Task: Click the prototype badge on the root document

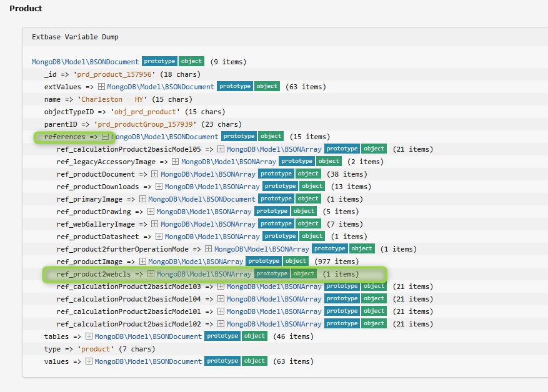Action: [159, 61]
